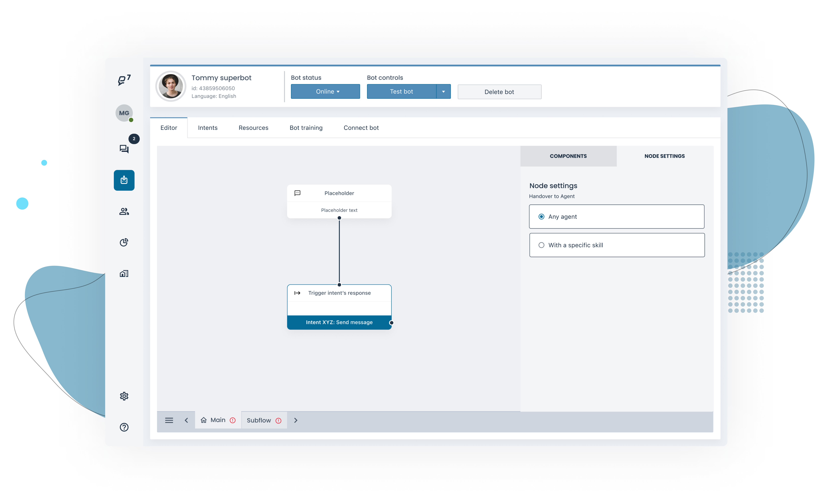Open the Online bot status dropdown
The image size is (832, 504).
(x=325, y=91)
